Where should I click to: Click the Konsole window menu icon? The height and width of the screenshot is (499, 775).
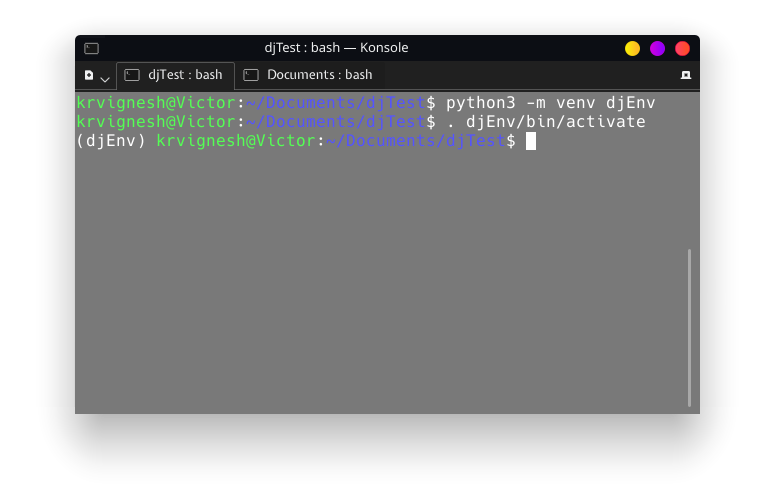pos(91,48)
